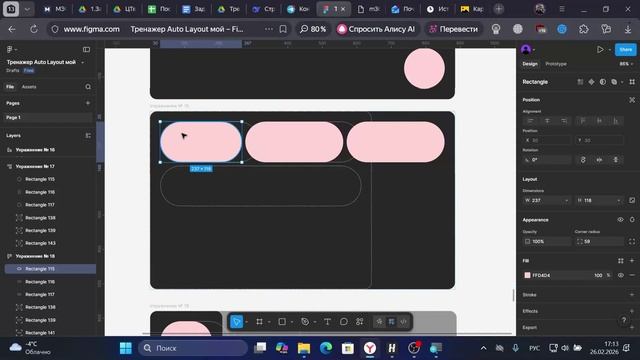Viewport: 640px width, 360px height.
Task: Toggle Appearance visibility eye icon
Action: tap(620, 220)
